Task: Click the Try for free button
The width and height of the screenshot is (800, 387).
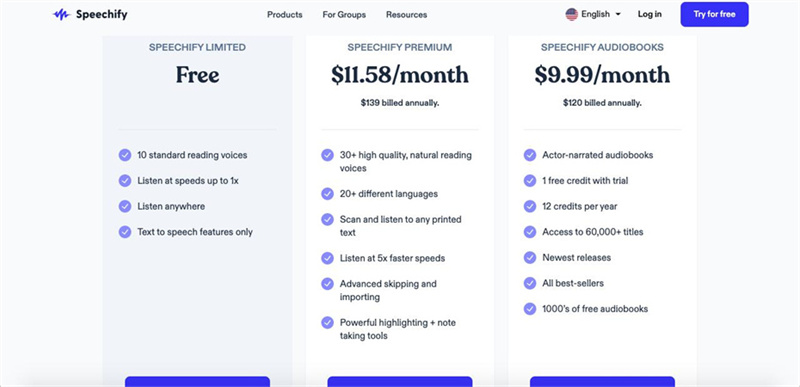Action: pos(714,14)
